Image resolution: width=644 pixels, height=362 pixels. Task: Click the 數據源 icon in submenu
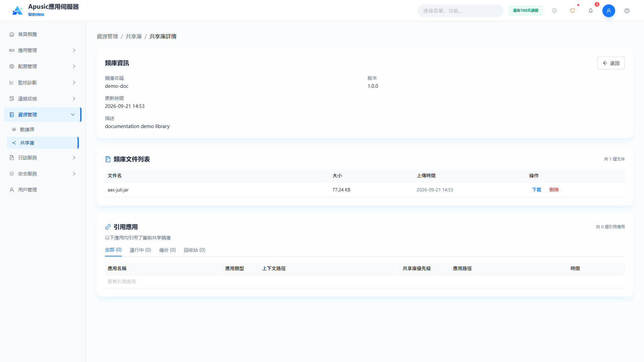14,129
